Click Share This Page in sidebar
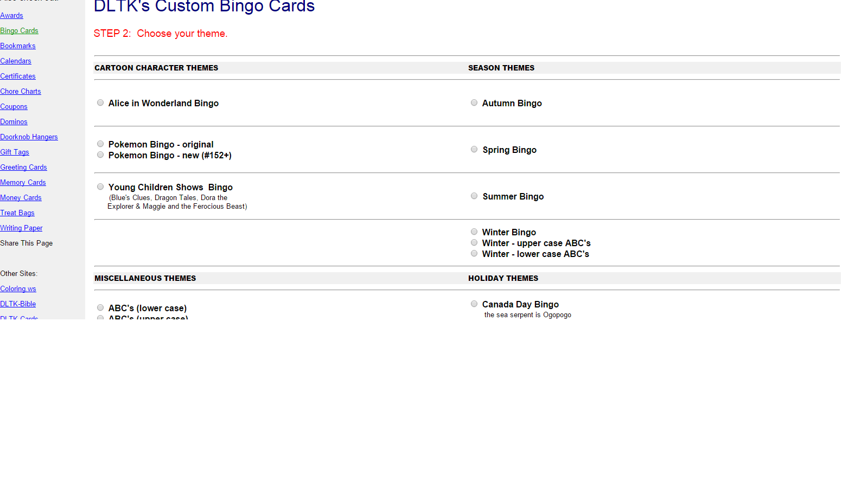Image resolution: width=868 pixels, height=488 pixels. coord(27,243)
